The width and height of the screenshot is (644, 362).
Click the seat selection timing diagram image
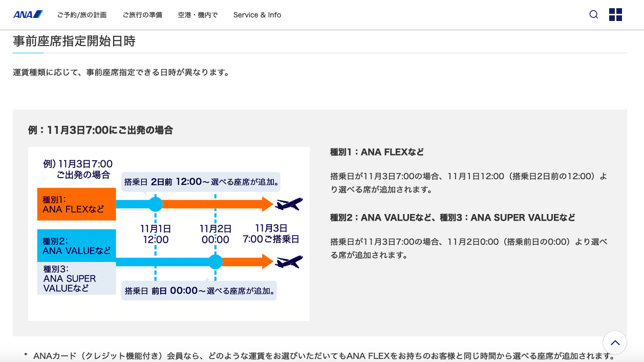pos(169,234)
